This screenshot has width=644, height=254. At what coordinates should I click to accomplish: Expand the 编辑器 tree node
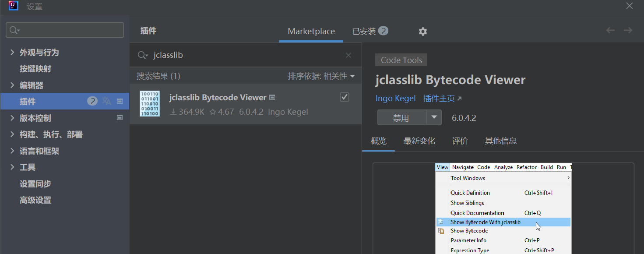(x=12, y=85)
